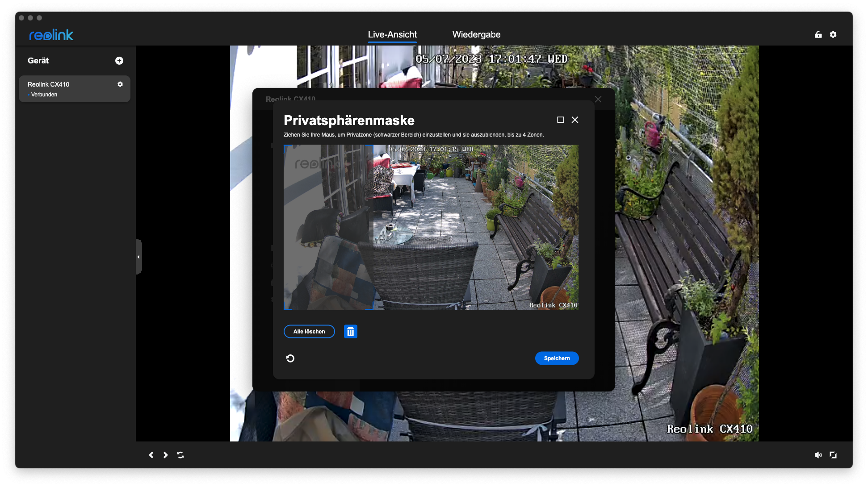Switch to Wiedergabe tab
The width and height of the screenshot is (868, 487).
point(476,35)
